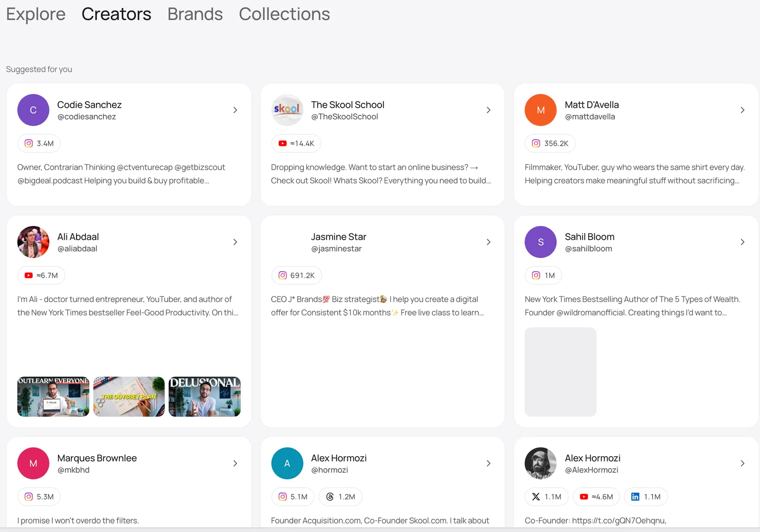This screenshot has width=760, height=532.
Task: Click the @AlexHormozi profile photo
Action: (x=541, y=464)
